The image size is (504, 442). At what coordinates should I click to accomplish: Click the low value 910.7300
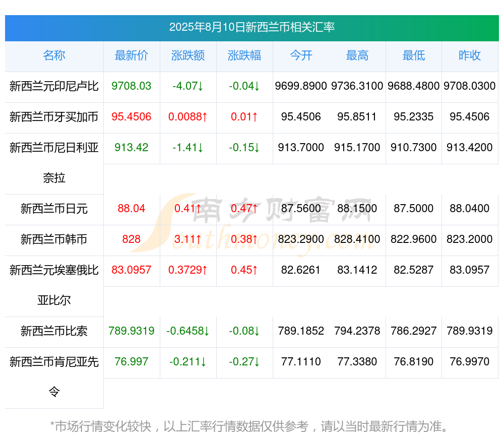click(414, 148)
